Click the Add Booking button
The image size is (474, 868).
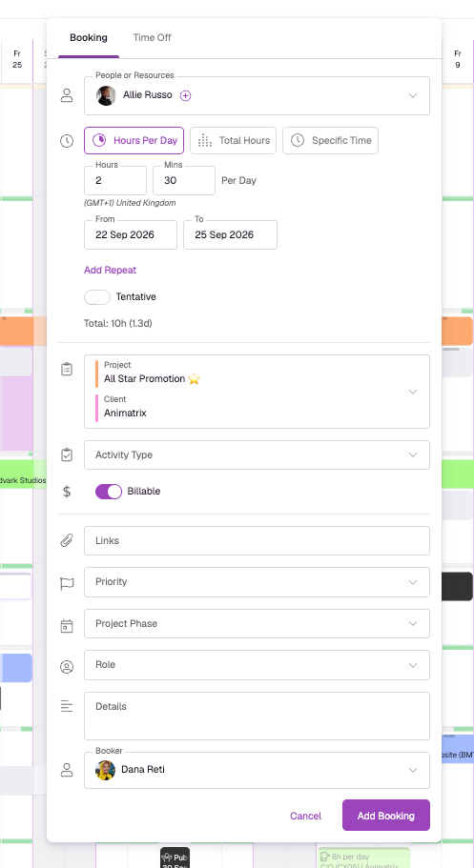[386, 816]
